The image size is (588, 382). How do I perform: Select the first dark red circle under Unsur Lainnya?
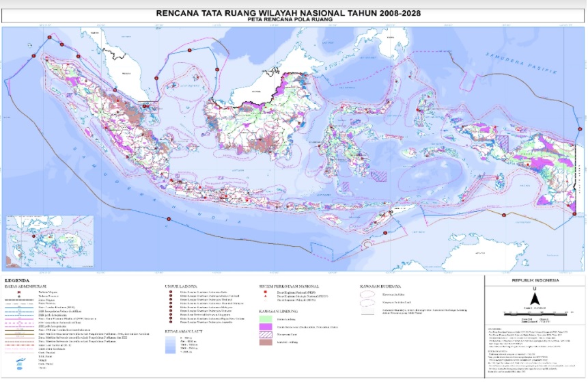[x=171, y=291]
